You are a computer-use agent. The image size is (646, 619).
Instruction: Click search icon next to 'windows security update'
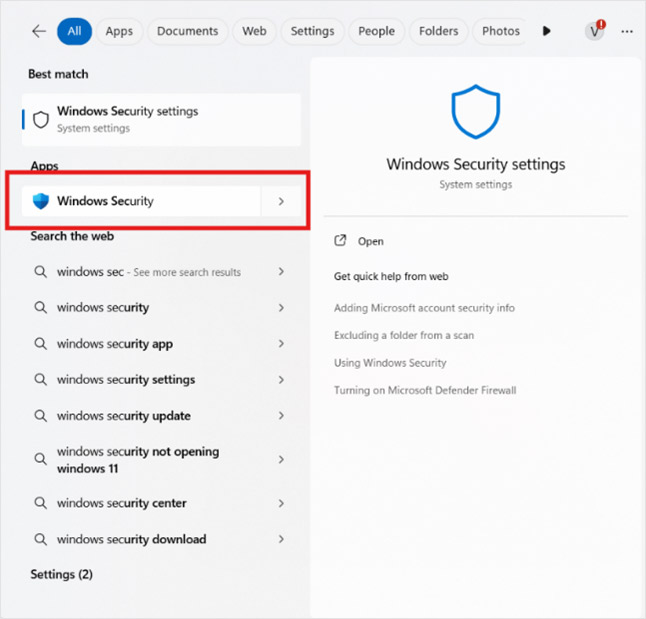click(40, 416)
